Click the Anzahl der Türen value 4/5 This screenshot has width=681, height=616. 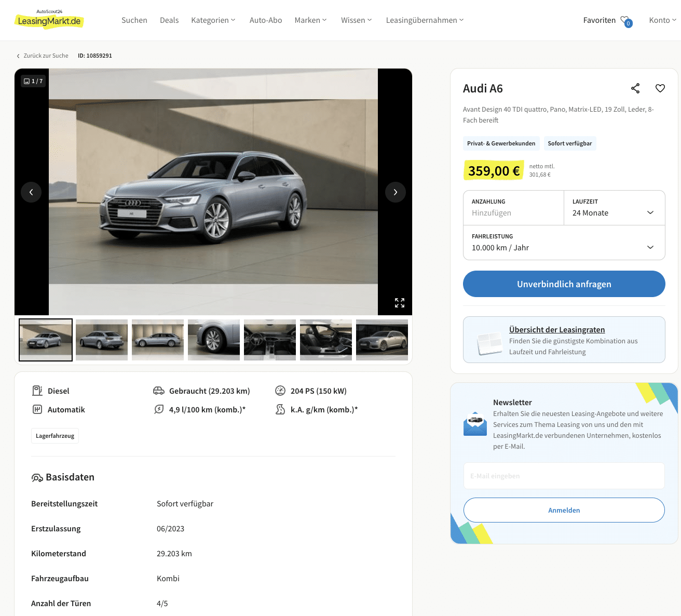pos(162,604)
